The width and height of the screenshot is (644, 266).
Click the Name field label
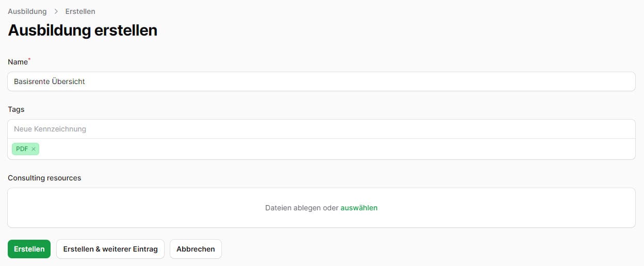18,62
